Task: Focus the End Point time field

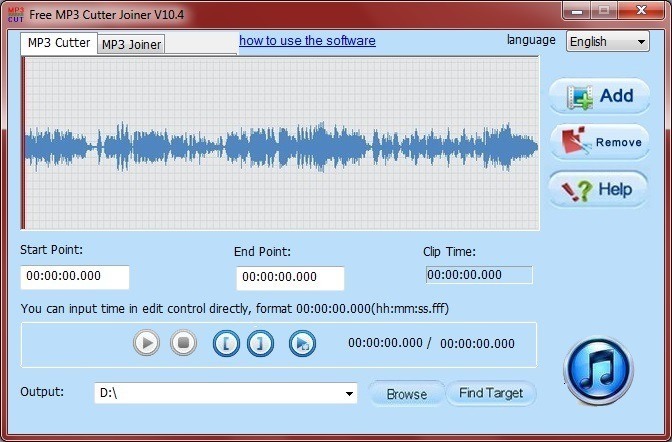Action: 290,278
